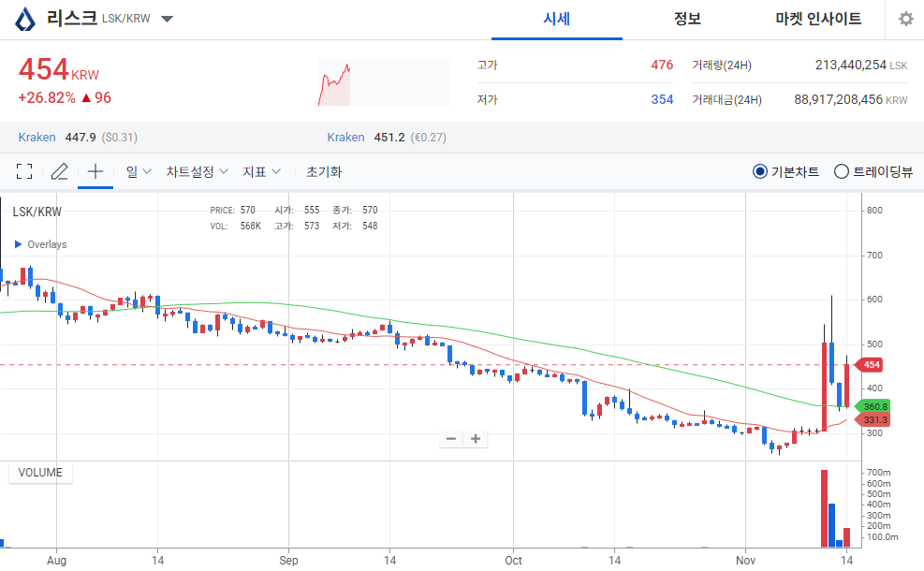Switch to 트레이딩뷰 radio option
This screenshot has width=924, height=571.
841,171
